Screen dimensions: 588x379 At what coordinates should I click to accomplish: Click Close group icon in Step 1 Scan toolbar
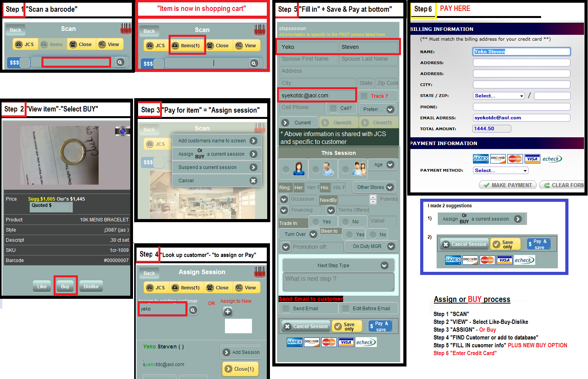(73, 45)
